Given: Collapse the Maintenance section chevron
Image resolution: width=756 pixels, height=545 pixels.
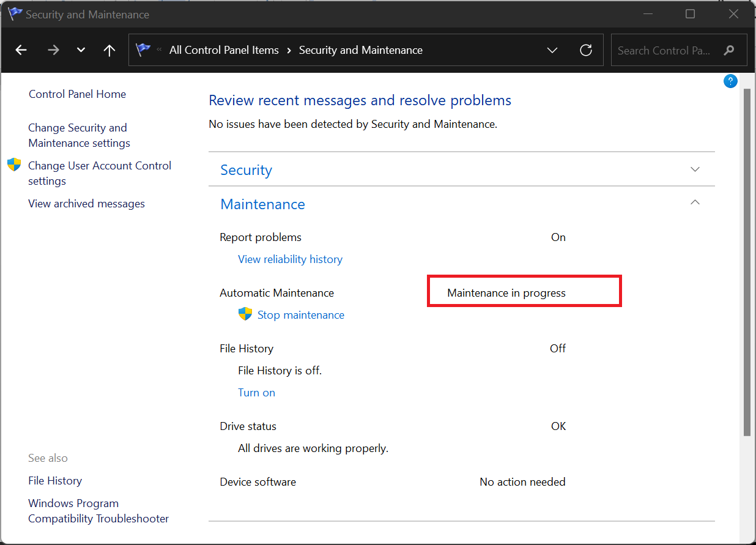Looking at the screenshot, I should click(695, 202).
